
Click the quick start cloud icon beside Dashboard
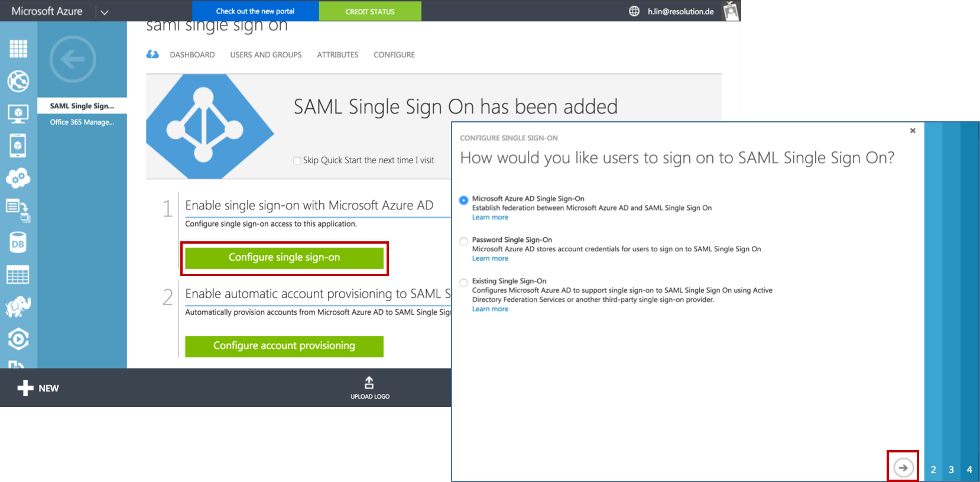pos(152,54)
